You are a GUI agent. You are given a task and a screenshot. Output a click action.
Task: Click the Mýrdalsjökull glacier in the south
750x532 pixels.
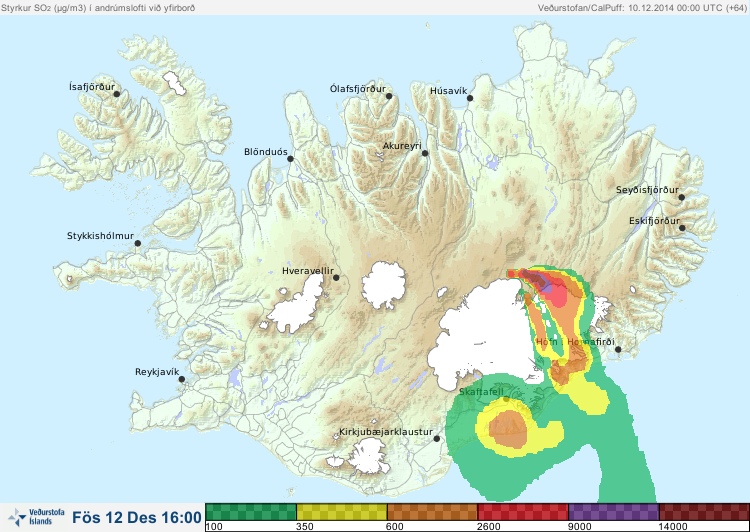pos(367,456)
